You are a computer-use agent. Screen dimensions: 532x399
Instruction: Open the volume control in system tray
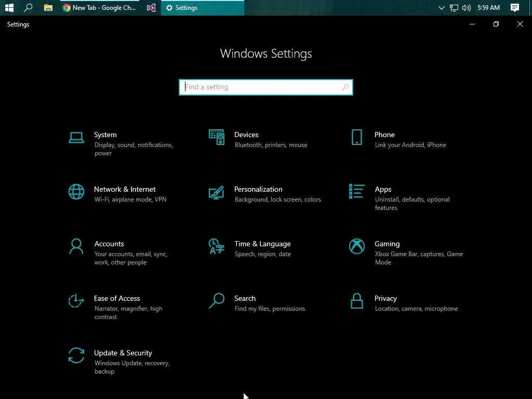[467, 7]
